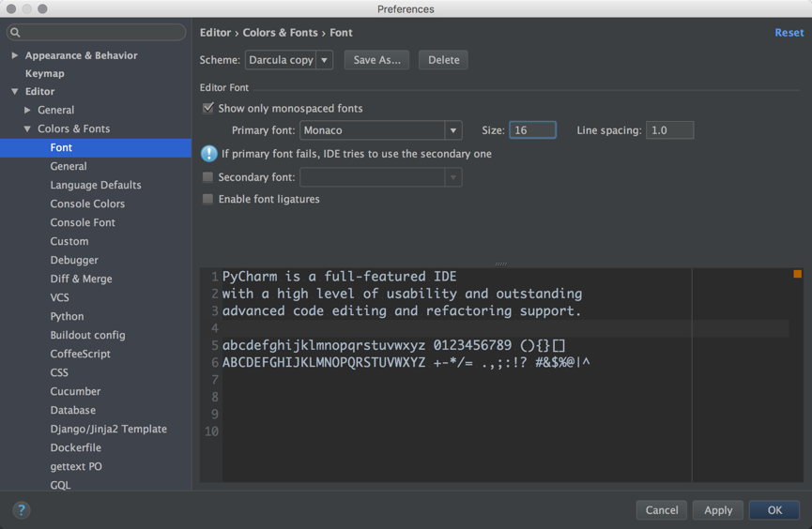Viewport: 812px width, 529px height.
Task: Click the search magnifier icon
Action: (15, 33)
